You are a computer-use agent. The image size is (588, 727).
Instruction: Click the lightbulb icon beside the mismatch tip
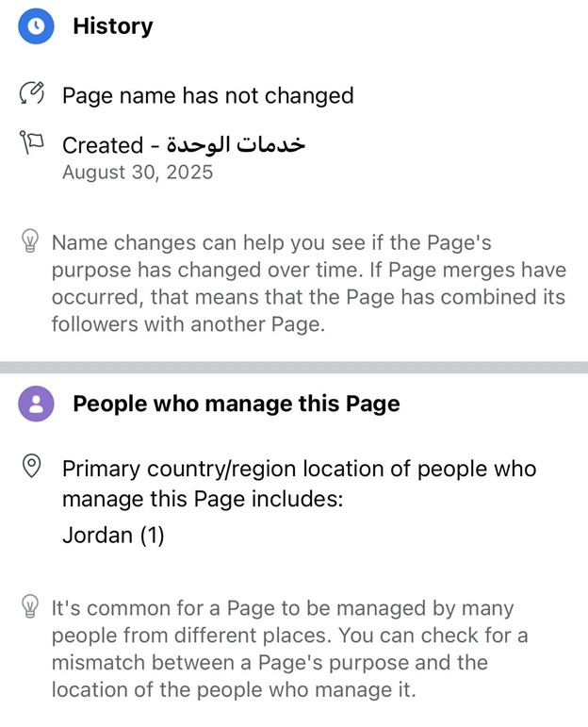(29, 608)
